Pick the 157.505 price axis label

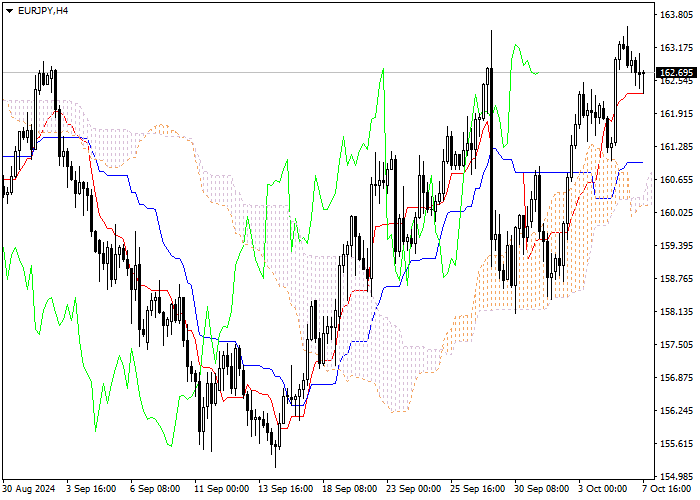click(676, 345)
